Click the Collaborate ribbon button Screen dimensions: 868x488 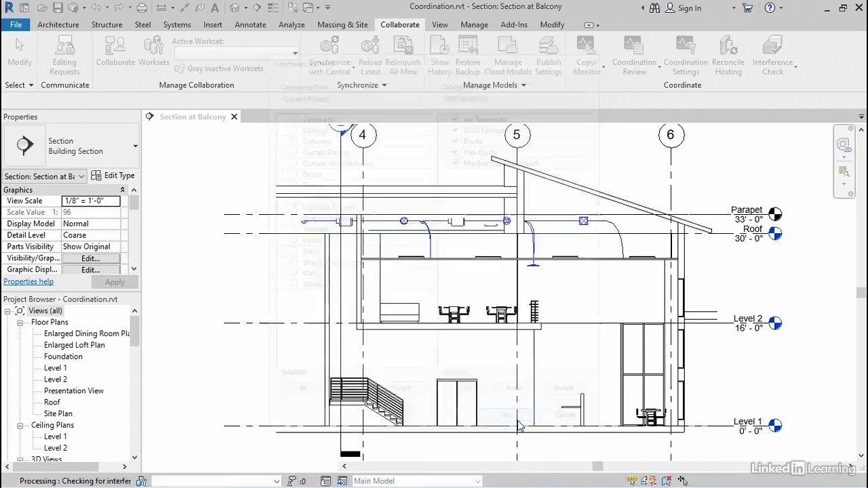[115, 52]
